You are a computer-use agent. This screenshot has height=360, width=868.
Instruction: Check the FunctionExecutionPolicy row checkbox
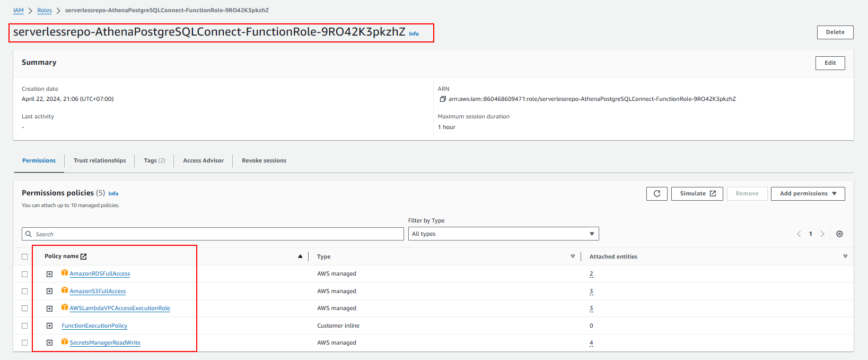click(x=24, y=326)
